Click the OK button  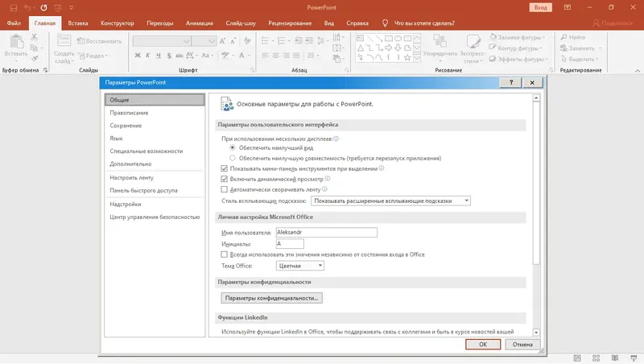(483, 345)
